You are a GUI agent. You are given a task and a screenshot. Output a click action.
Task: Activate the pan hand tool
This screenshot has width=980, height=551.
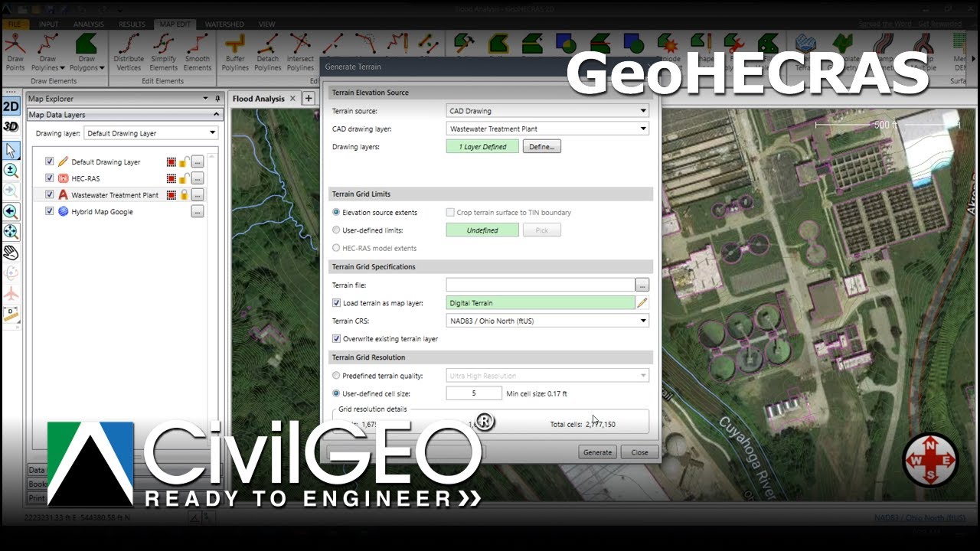tap(11, 253)
